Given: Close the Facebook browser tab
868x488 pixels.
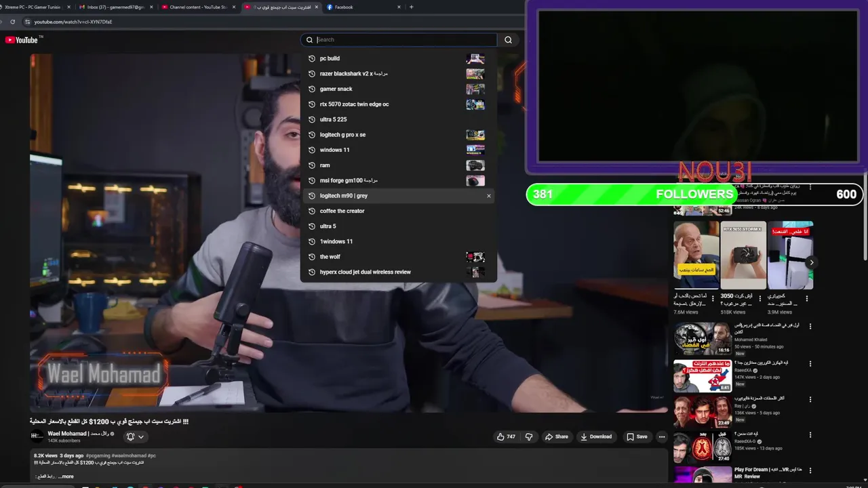Looking at the screenshot, I should coord(399,7).
